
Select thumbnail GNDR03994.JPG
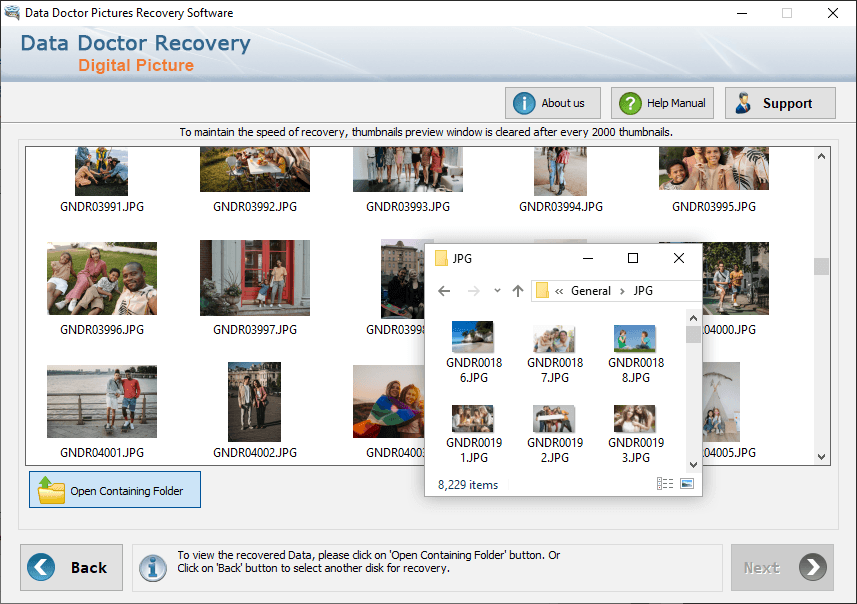[560, 171]
